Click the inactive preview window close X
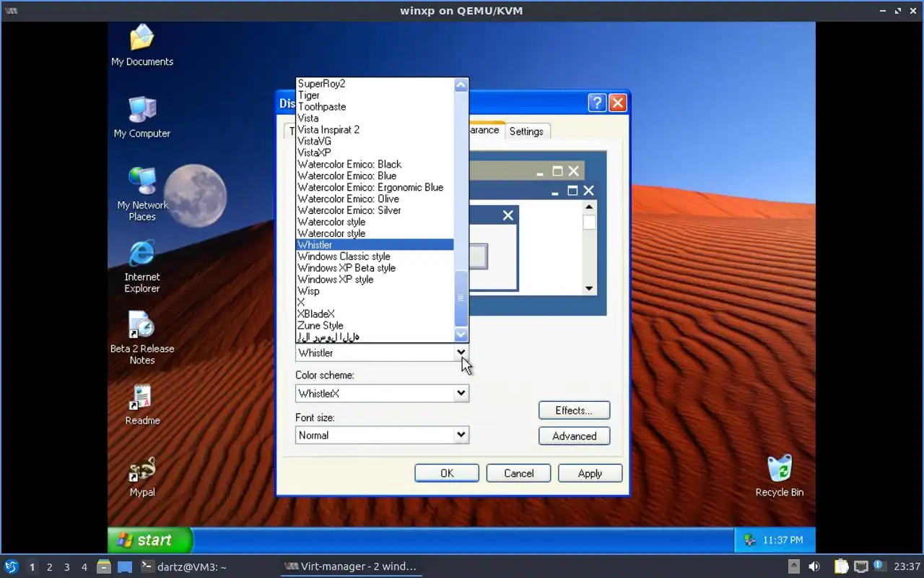The image size is (924, 578). pos(573,171)
